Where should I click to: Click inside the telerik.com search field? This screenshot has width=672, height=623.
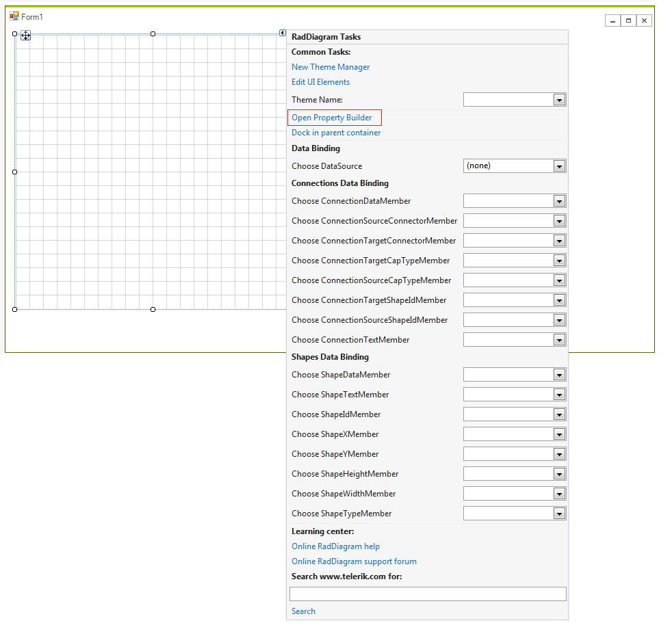point(428,594)
